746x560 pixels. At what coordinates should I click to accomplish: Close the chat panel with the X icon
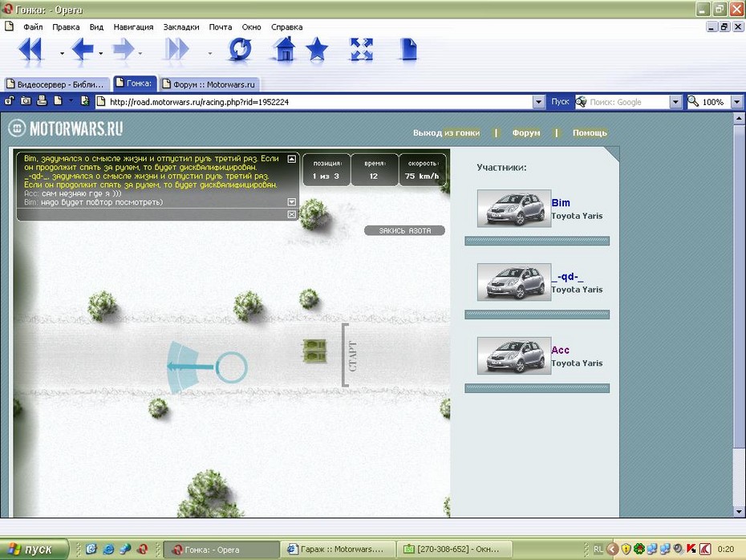[x=292, y=214]
